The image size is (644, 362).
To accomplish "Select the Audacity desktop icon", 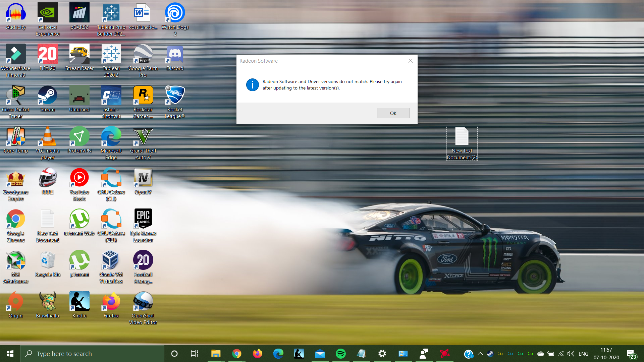I will 16,16.
